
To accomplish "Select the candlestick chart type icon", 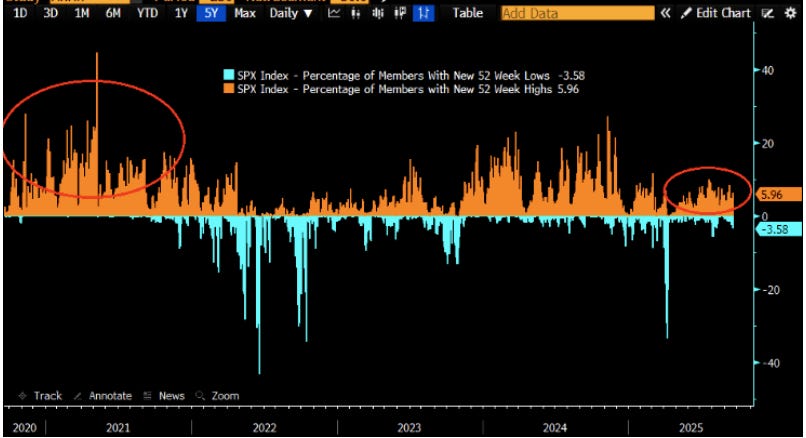I will (x=356, y=13).
